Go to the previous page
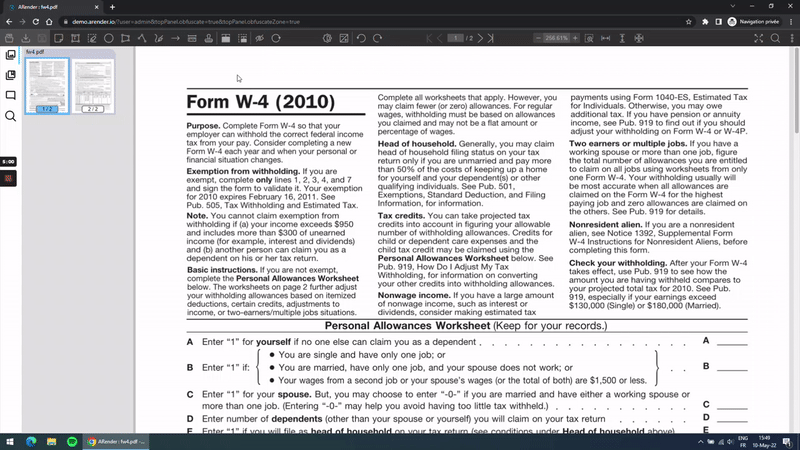This screenshot has width=800, height=450. click(440, 38)
